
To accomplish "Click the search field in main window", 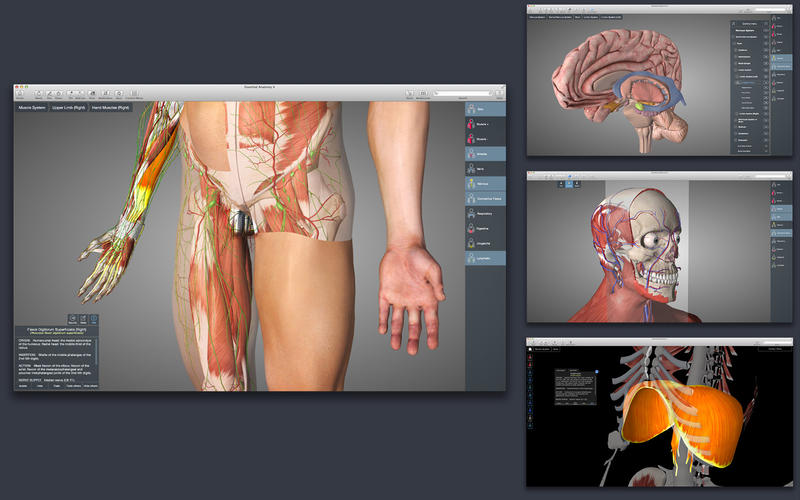I will (x=463, y=93).
